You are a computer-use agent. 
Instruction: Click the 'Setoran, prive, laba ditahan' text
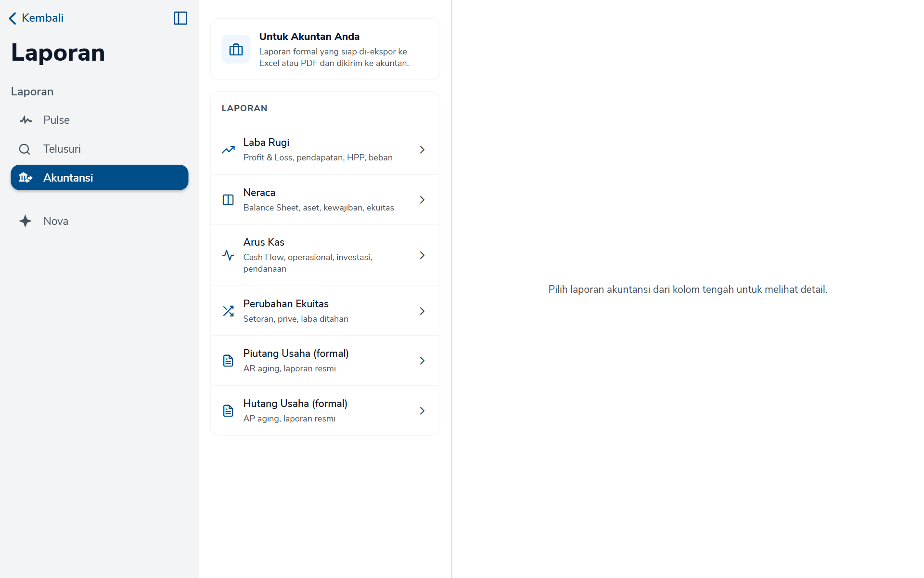(x=296, y=319)
